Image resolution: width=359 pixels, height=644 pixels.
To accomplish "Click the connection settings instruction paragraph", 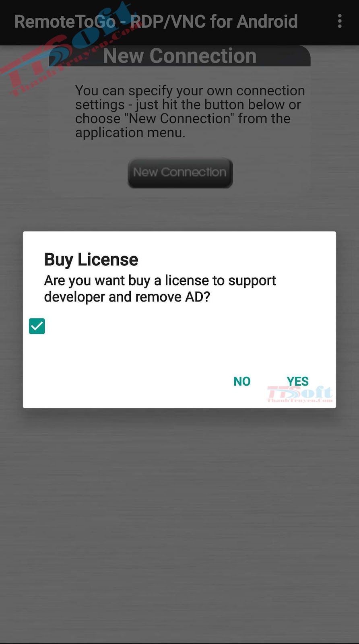I will (190, 111).
